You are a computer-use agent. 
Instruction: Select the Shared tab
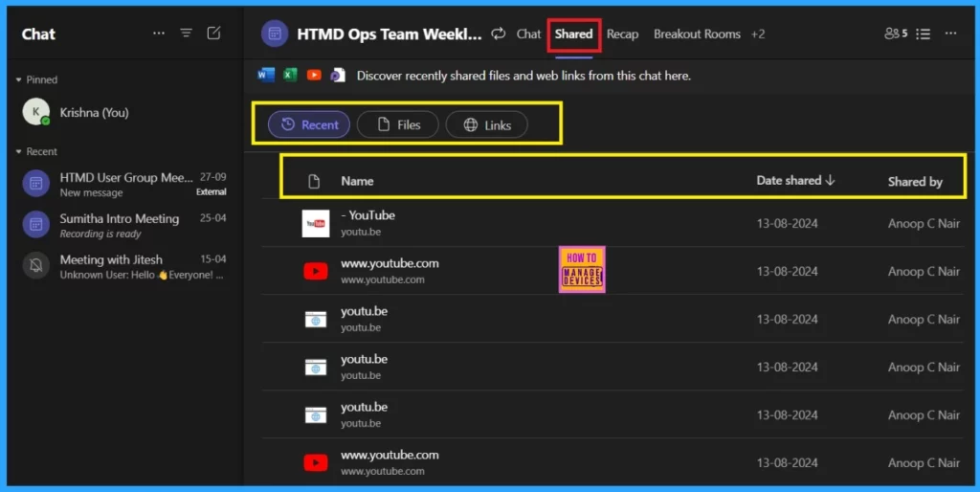click(573, 34)
